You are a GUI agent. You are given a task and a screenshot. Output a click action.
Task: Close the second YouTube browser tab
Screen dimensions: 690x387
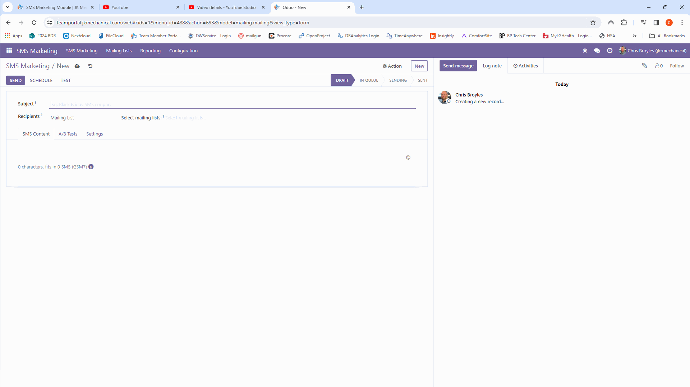[263, 7]
